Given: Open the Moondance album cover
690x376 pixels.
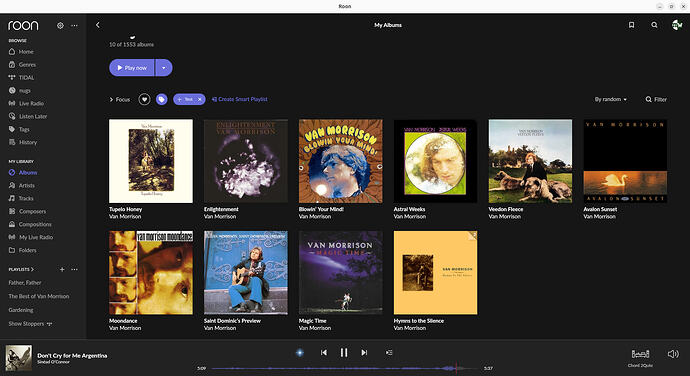Looking at the screenshot, I should [x=151, y=273].
